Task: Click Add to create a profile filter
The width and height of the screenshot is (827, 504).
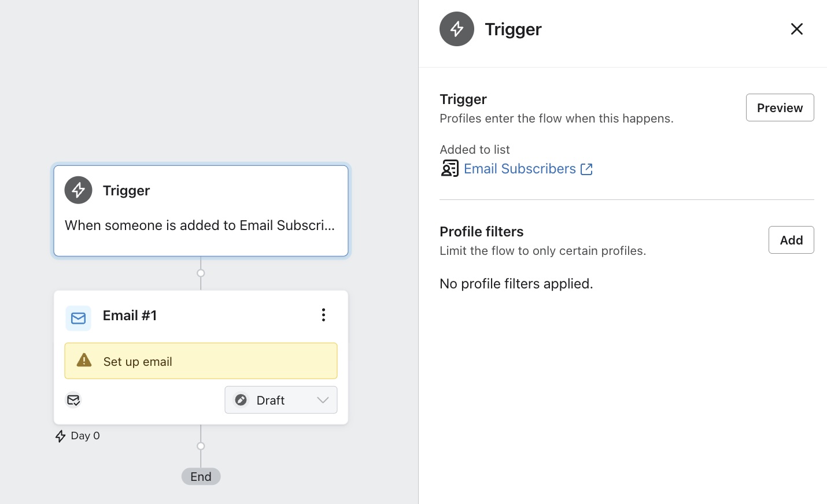Action: (791, 240)
